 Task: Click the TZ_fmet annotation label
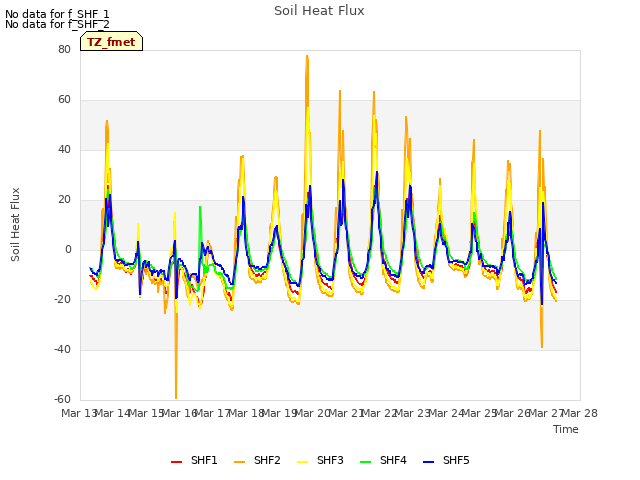click(111, 42)
